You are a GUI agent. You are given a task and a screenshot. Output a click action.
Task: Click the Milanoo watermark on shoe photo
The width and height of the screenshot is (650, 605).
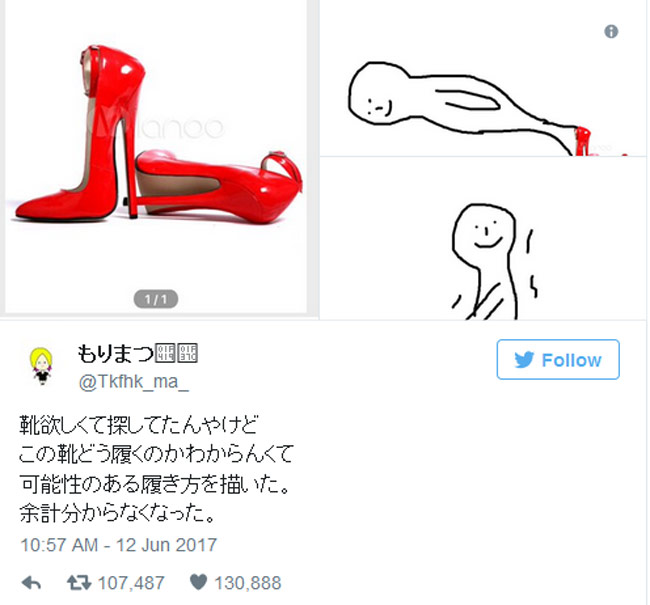tap(155, 124)
